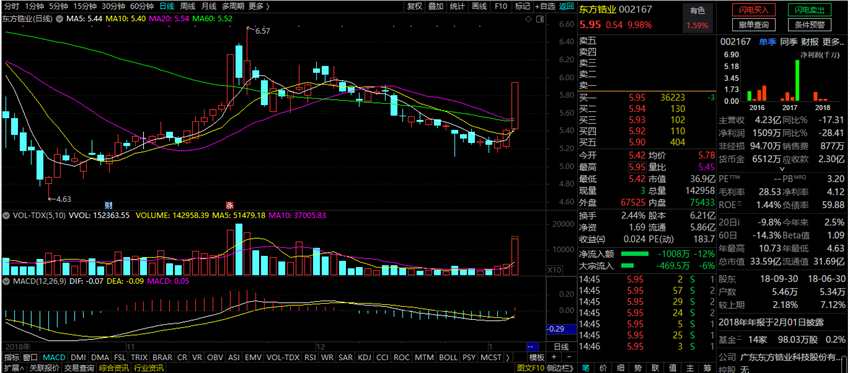The height and width of the screenshot is (373, 850).
Task: Click the diamond icon at chart top-right
Action: click(x=529, y=18)
